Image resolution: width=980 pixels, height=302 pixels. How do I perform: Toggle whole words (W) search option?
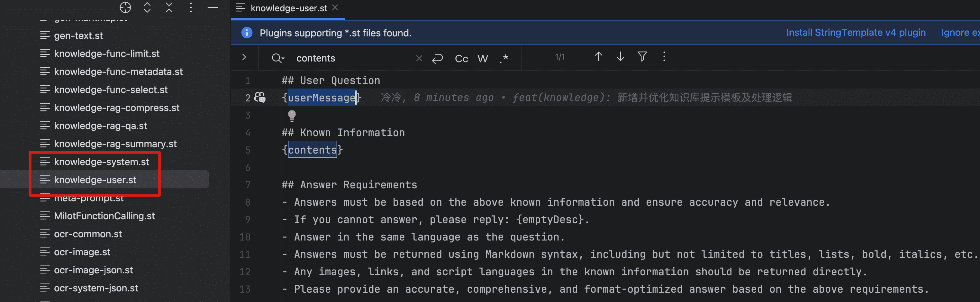point(482,58)
